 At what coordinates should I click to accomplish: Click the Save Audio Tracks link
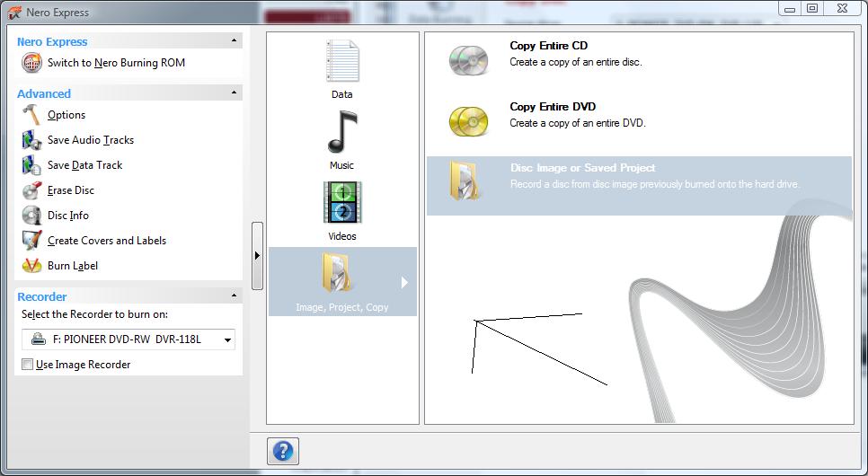click(x=91, y=140)
